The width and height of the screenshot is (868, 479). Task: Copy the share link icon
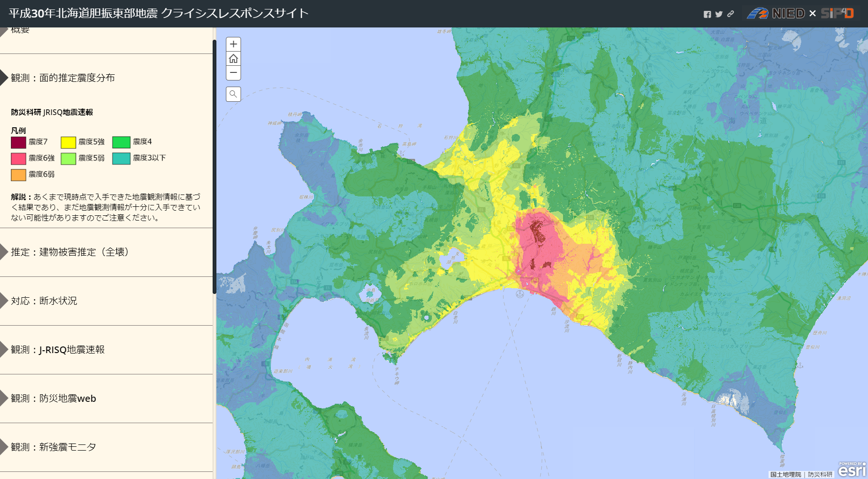pyautogui.click(x=731, y=14)
